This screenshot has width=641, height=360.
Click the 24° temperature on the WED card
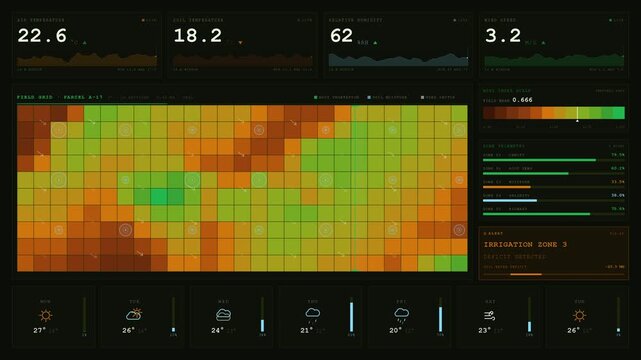217,330
